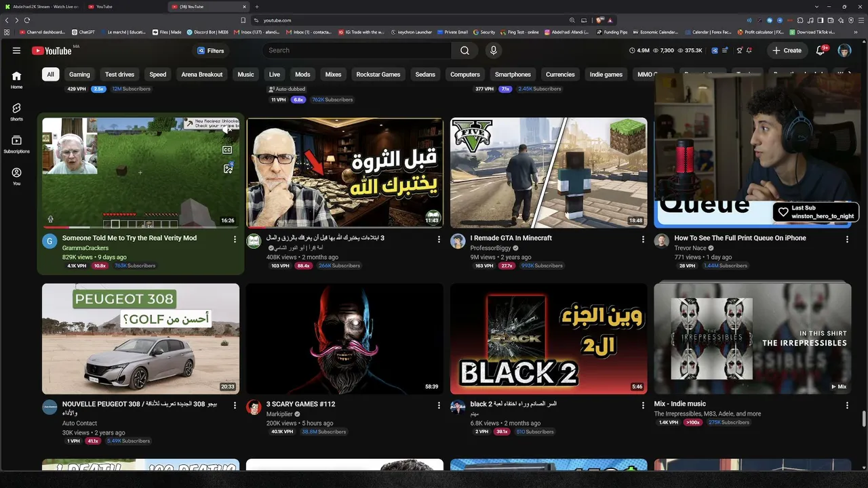Toggle captions on the Verity Mod preview

pos(228,150)
